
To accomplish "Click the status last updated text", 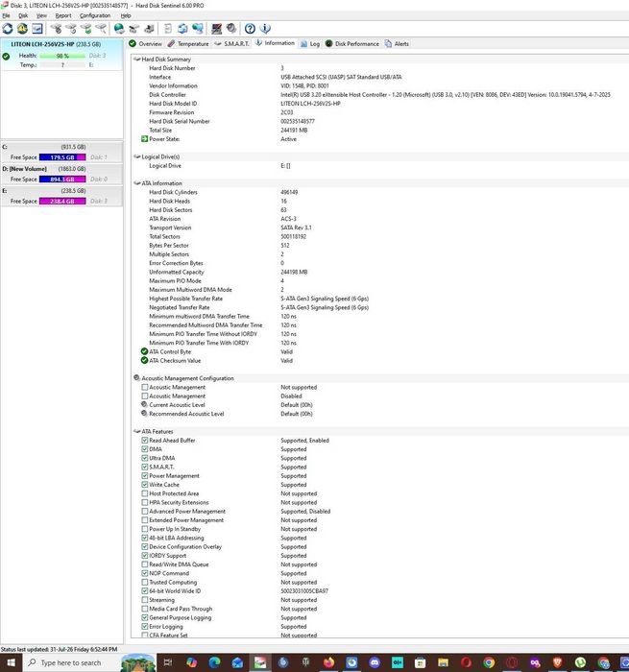I will click(x=60, y=649).
